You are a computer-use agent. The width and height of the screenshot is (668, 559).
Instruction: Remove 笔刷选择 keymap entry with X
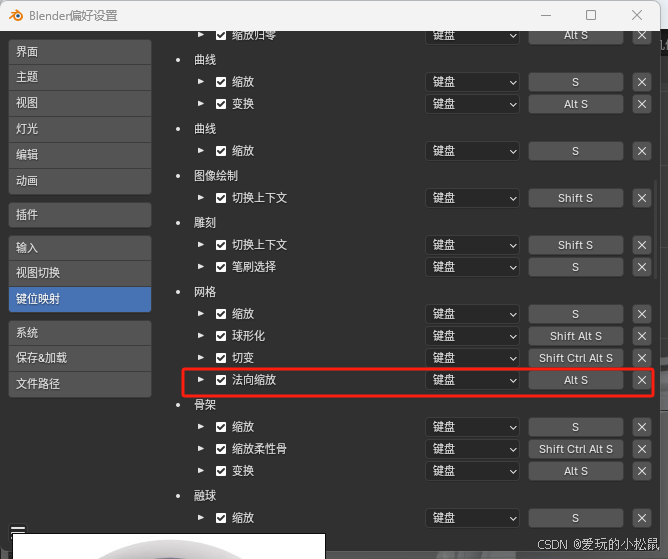tap(642, 267)
